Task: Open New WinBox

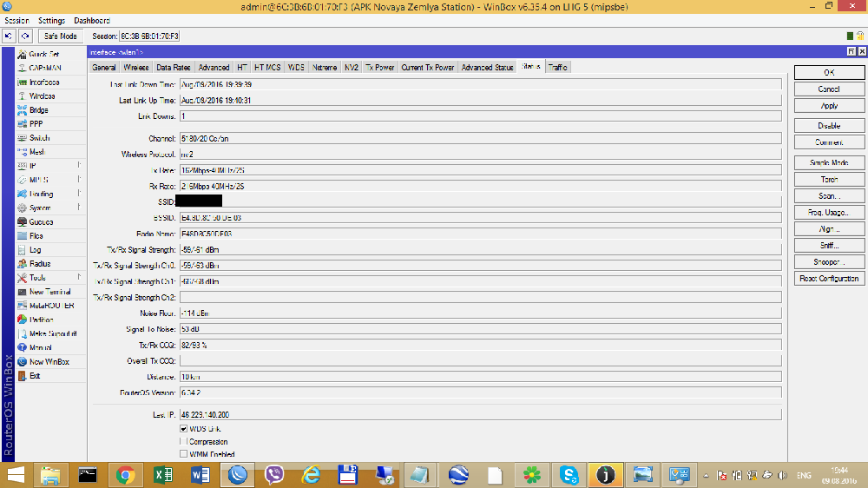Action: click(49, 361)
